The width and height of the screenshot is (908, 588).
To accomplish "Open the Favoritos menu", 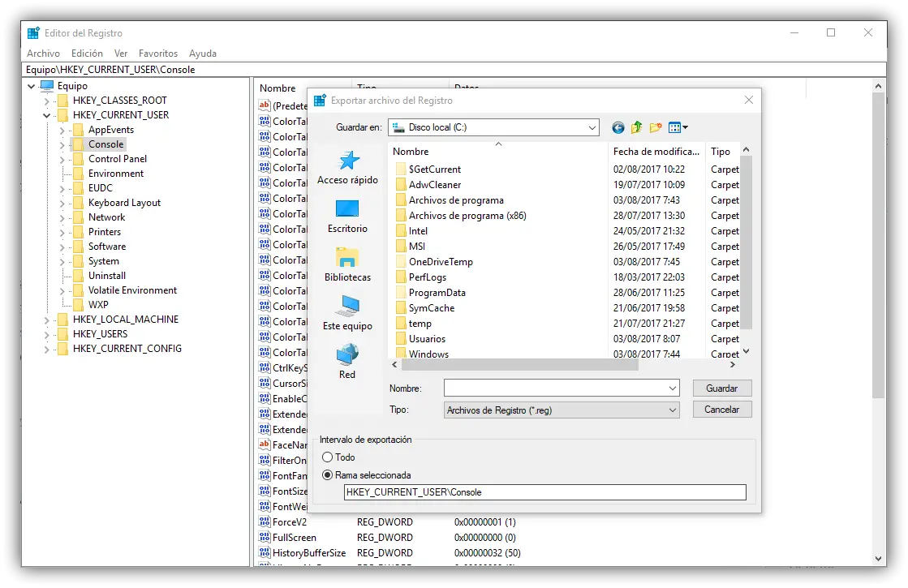I will tap(158, 54).
